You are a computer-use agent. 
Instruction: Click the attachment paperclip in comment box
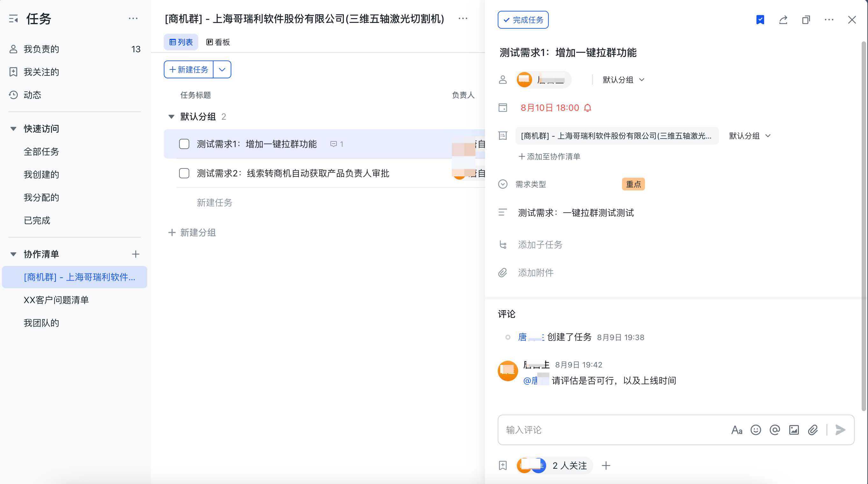[x=813, y=430]
